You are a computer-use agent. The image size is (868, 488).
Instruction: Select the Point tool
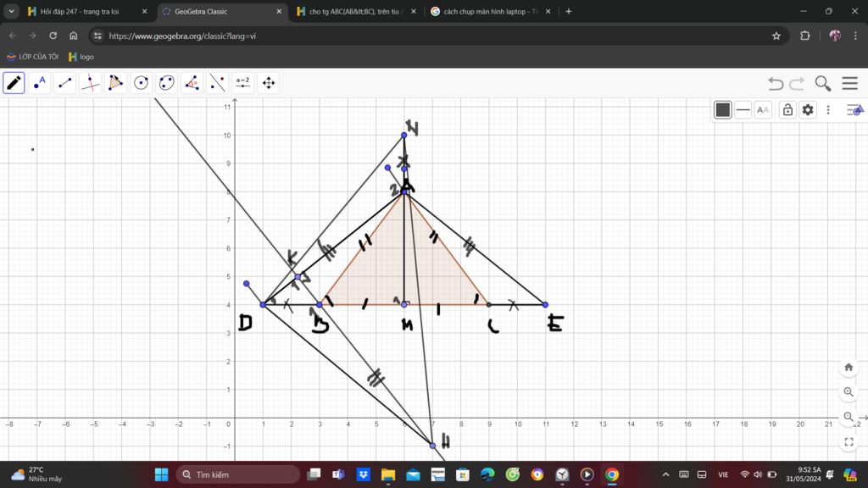[40, 83]
